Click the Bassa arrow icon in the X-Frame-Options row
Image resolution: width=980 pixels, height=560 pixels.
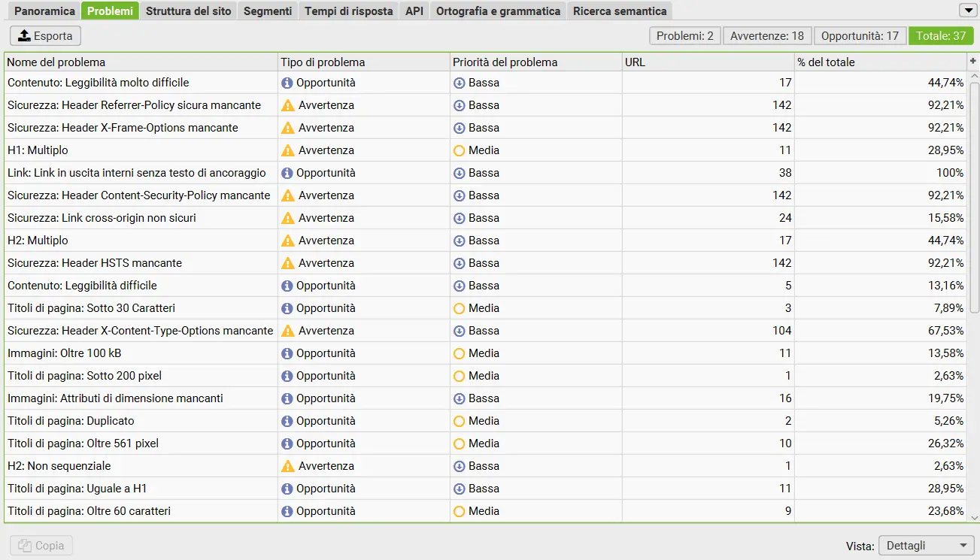coord(460,128)
